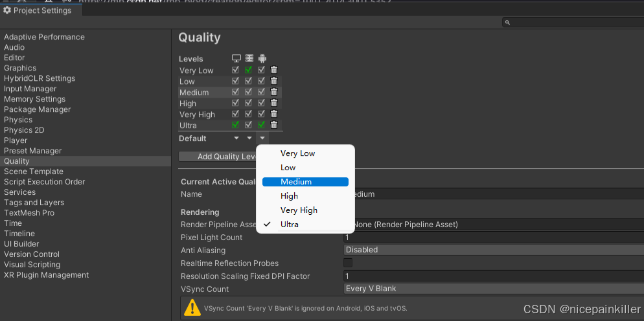Toggle Ultra Android platform checkbox
644x321 pixels.
[x=261, y=125]
